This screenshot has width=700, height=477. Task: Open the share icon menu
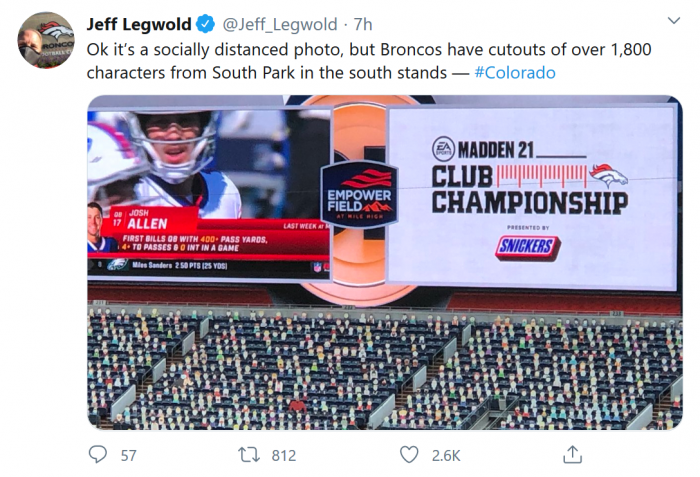(x=572, y=454)
